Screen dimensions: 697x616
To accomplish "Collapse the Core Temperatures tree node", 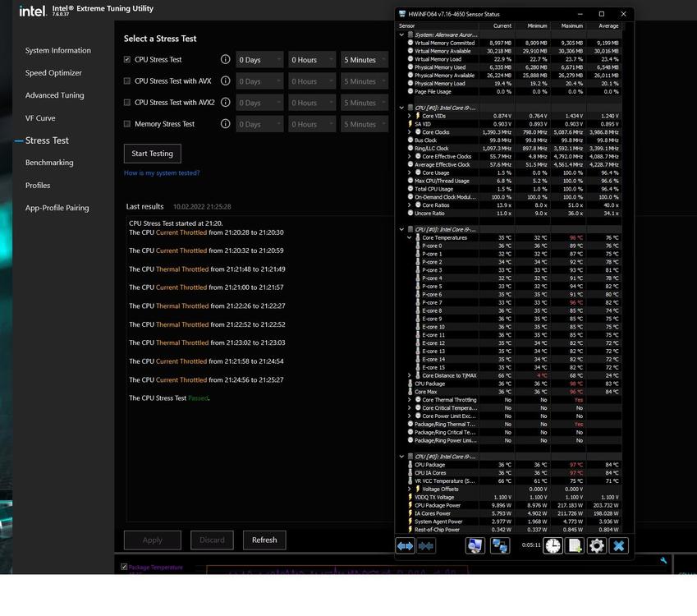I will (410, 237).
